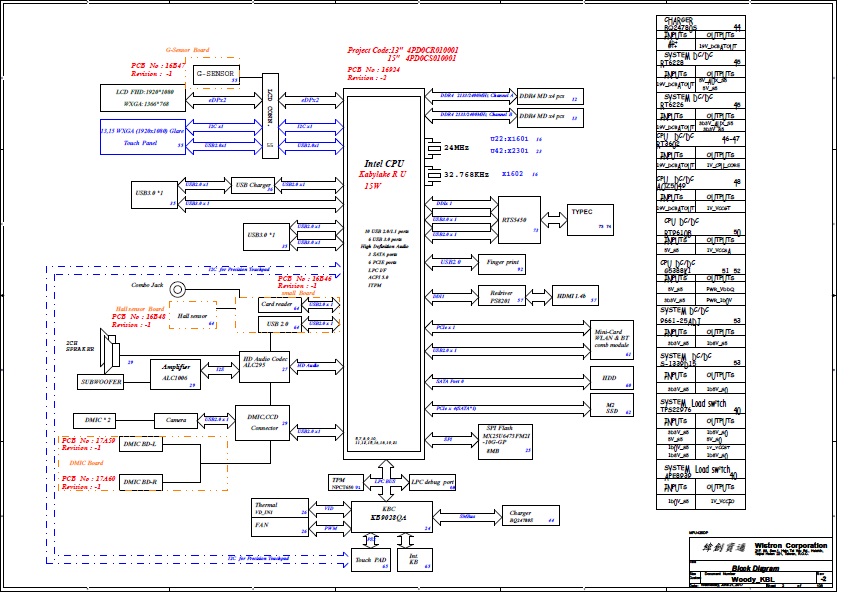Screen dimensions: 851x601
Task: Click the "SMBus" arrow label
Action: pos(467,516)
